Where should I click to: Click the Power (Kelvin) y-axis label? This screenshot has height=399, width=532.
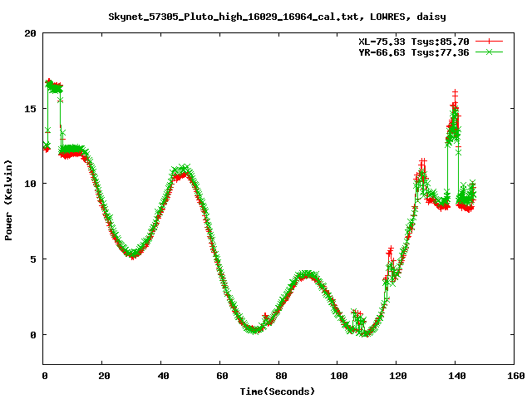(8, 200)
